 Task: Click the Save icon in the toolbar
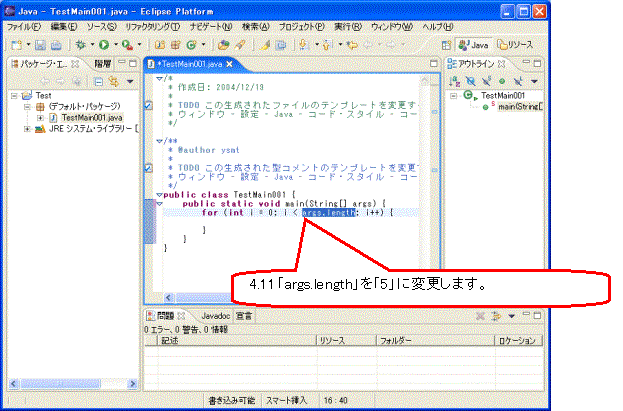click(x=40, y=45)
